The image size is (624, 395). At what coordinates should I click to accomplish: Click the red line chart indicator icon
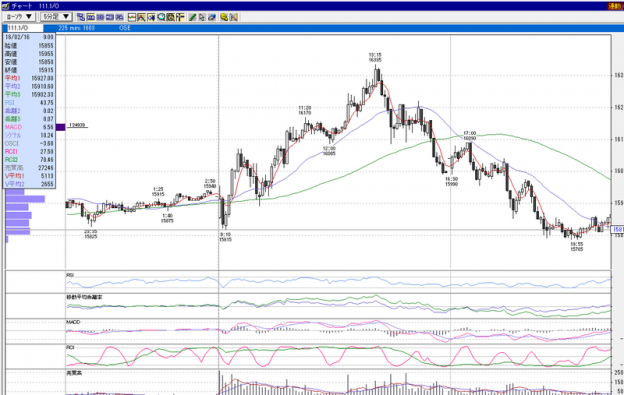[x=132, y=17]
